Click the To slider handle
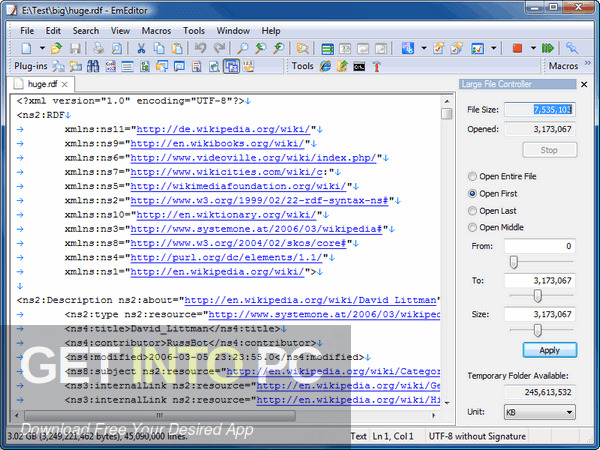This screenshot has width=600, height=450. click(538, 296)
